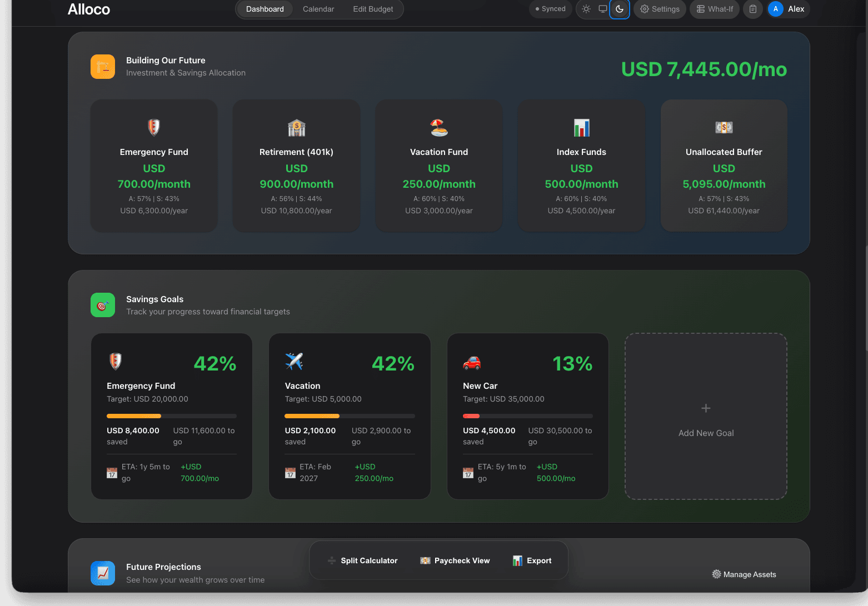The width and height of the screenshot is (868, 606).
Task: Click Settings gear icon in header
Action: (x=645, y=9)
